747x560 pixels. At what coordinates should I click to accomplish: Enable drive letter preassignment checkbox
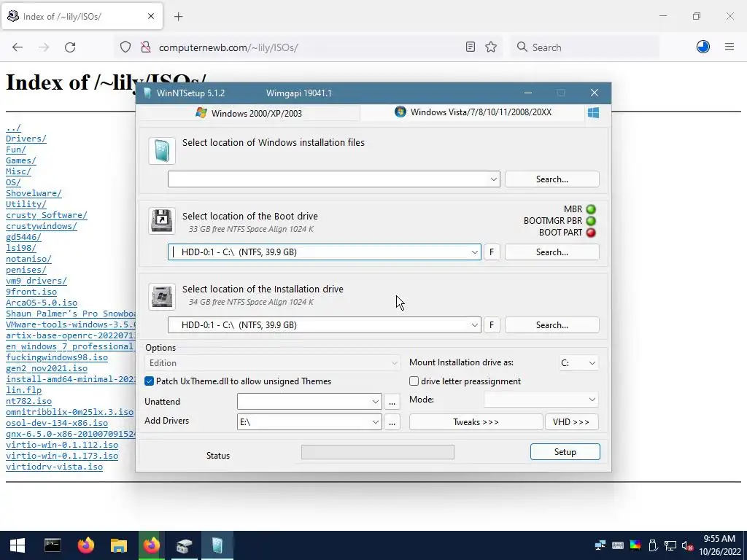[x=414, y=381]
